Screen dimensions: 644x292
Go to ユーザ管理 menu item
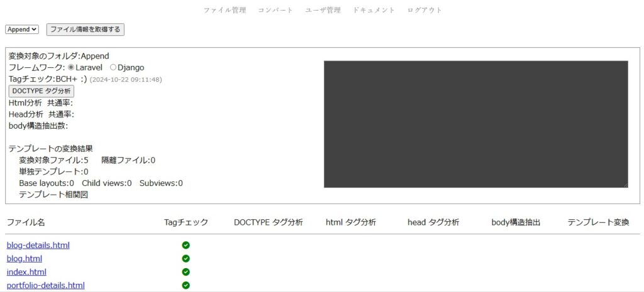pos(323,10)
